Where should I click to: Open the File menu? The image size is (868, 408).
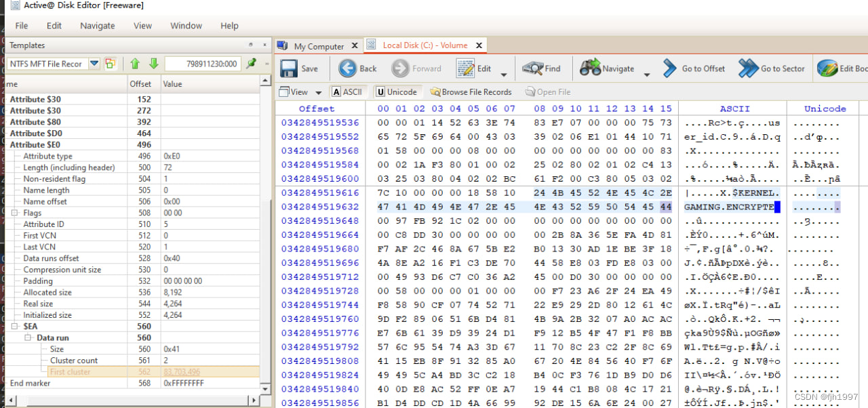click(x=22, y=26)
